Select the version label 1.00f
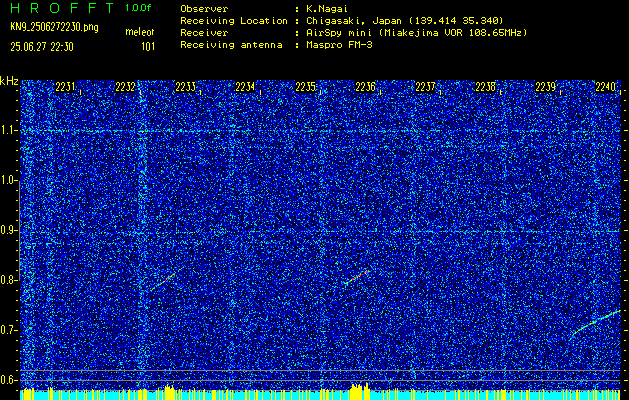This screenshot has height=400, width=629. pyautogui.click(x=138, y=8)
